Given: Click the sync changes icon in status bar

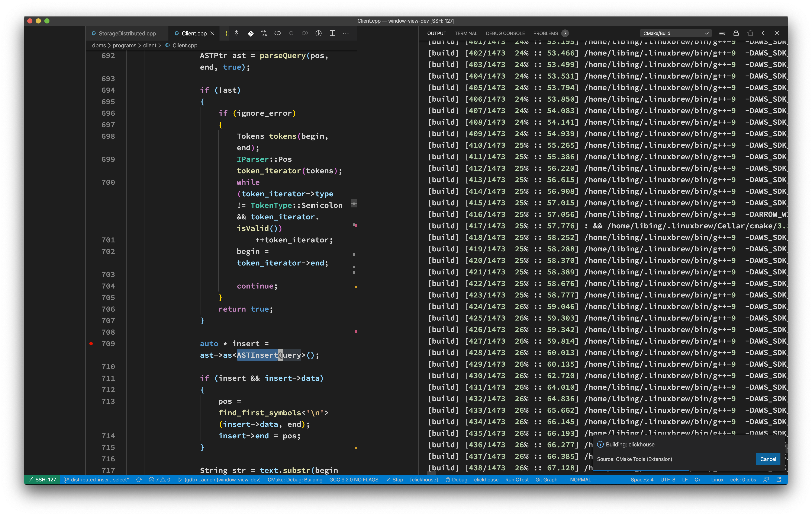Looking at the screenshot, I should (x=139, y=480).
